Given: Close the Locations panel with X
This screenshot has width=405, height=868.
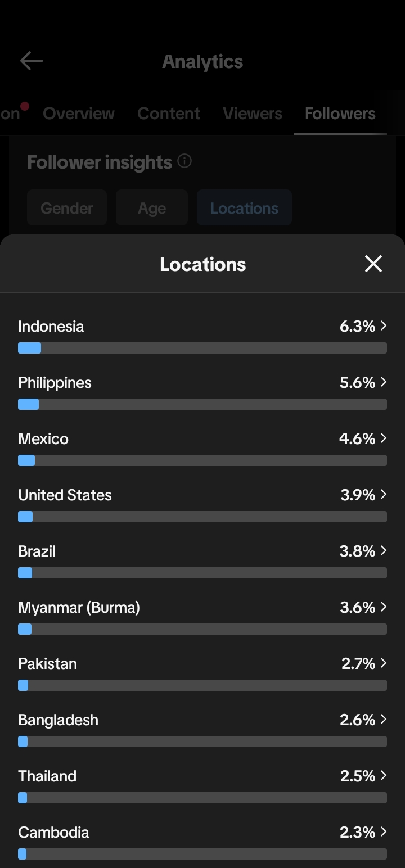Looking at the screenshot, I should click(x=373, y=264).
